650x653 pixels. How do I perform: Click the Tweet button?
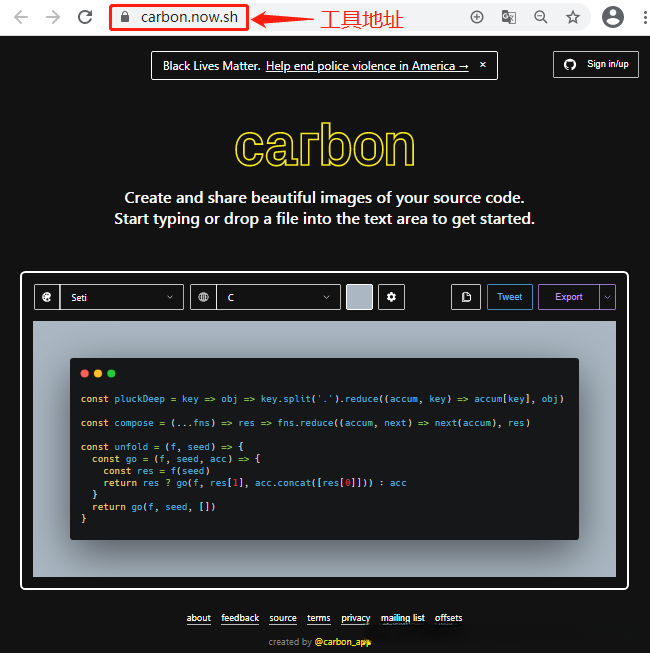510,297
